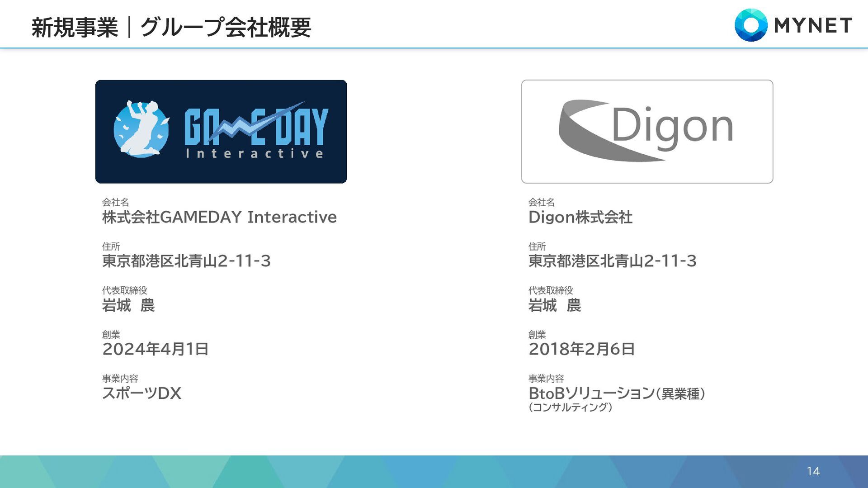Select the text 株式会社GAMEDAY Interactive
The image size is (868, 488).
pyautogui.click(x=219, y=217)
